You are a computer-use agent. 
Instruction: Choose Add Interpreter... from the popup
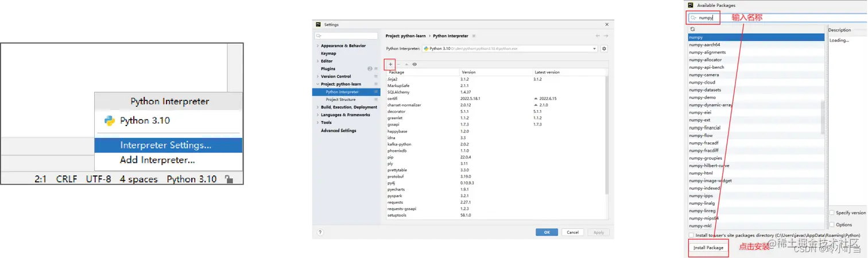pyautogui.click(x=168, y=161)
